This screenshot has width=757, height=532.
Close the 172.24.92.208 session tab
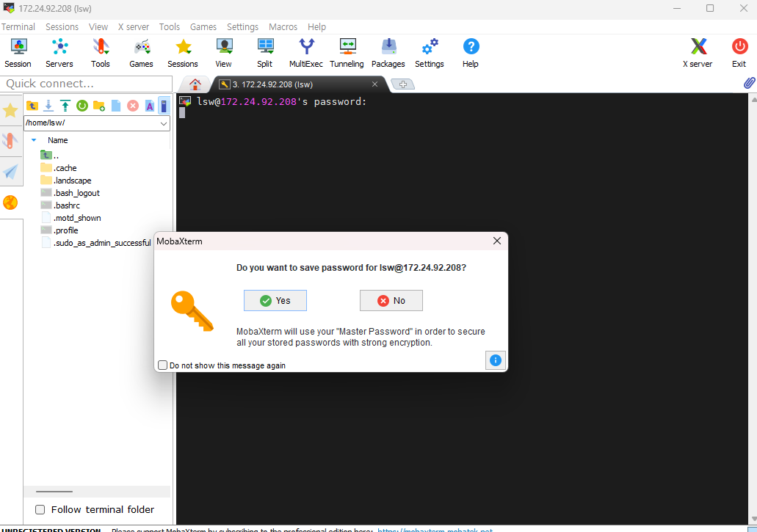click(x=374, y=84)
